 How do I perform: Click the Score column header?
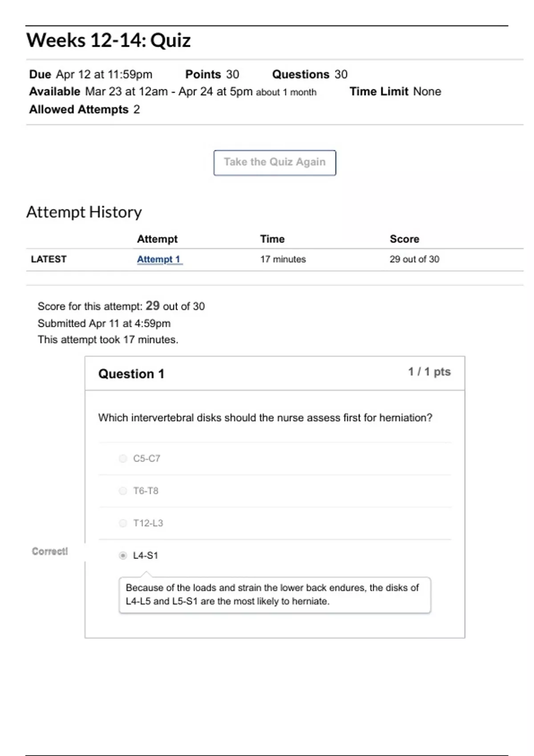[405, 239]
